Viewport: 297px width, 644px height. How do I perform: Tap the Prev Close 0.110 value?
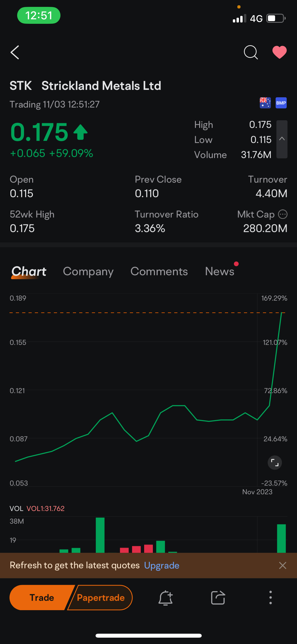(147, 194)
